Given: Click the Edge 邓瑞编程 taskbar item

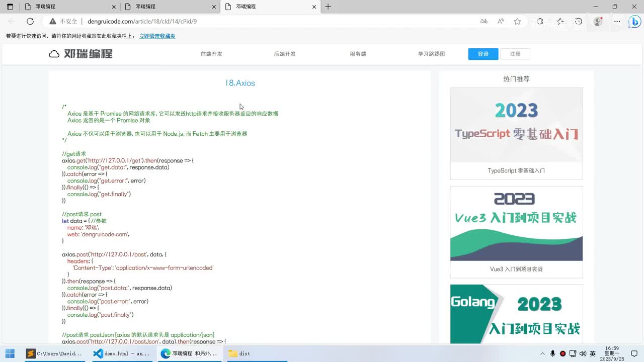Looking at the screenshot, I should tap(190, 353).
